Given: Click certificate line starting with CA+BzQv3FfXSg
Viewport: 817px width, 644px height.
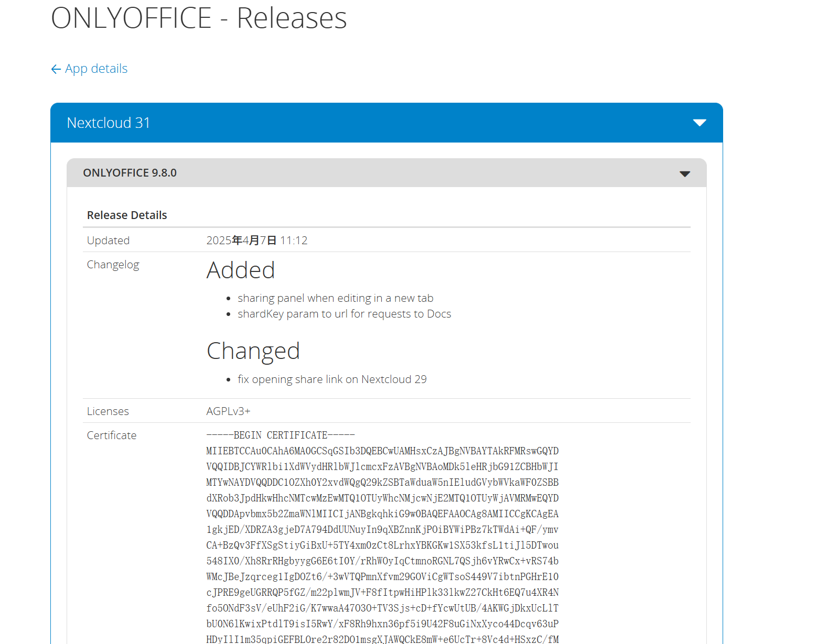Looking at the screenshot, I should point(382,545).
